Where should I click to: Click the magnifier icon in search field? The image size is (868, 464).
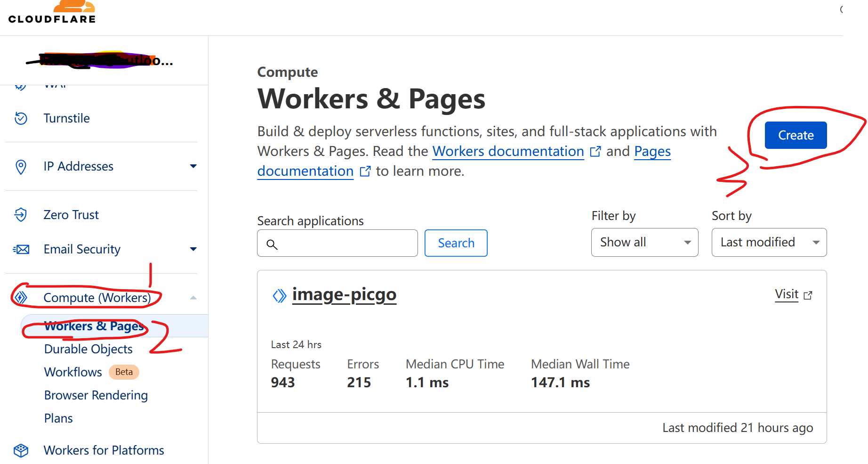pos(272,244)
